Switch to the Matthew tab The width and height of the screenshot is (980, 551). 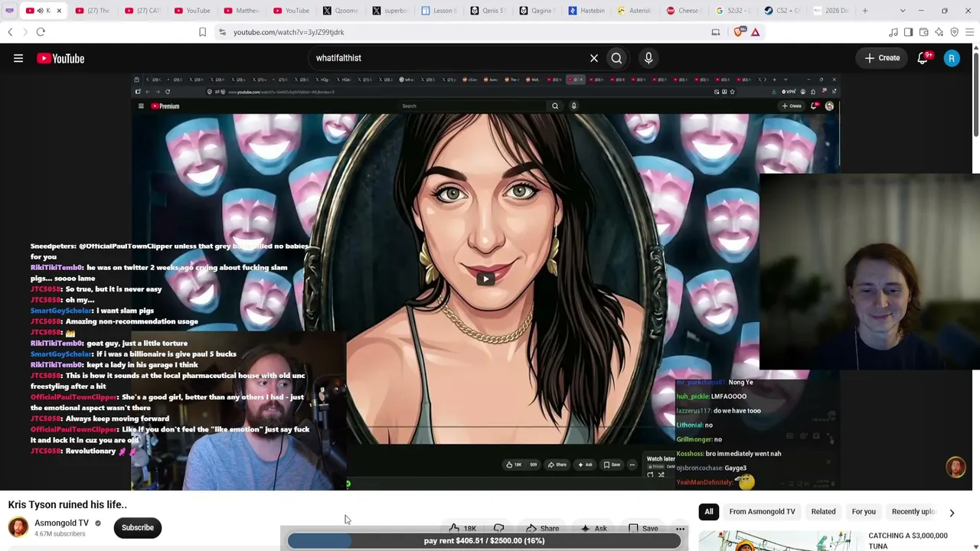tap(241, 11)
